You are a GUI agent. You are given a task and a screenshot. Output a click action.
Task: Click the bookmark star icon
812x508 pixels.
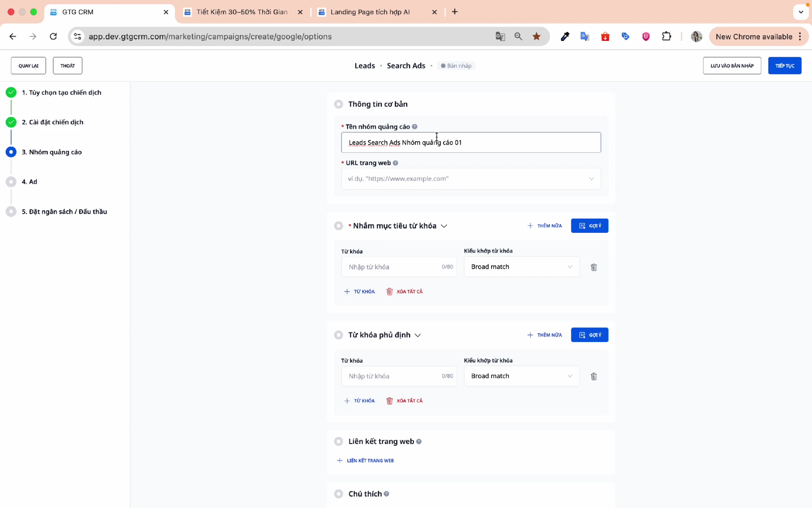[536, 36]
